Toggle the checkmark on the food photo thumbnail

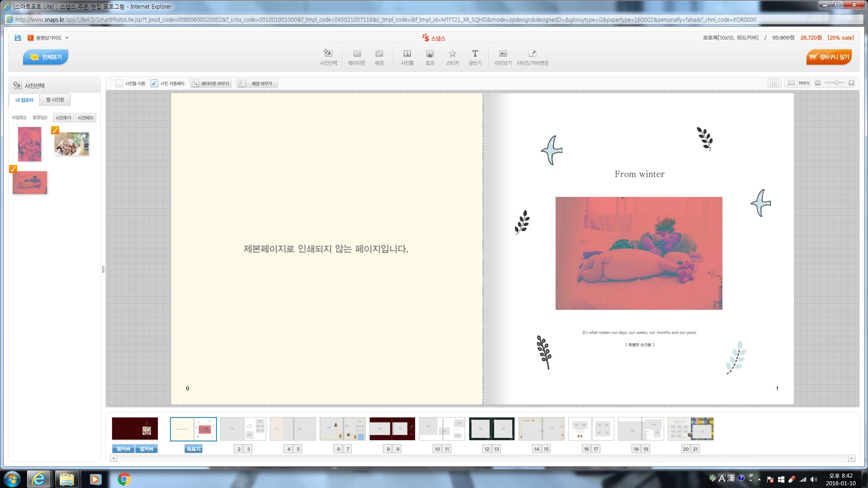coord(55,130)
